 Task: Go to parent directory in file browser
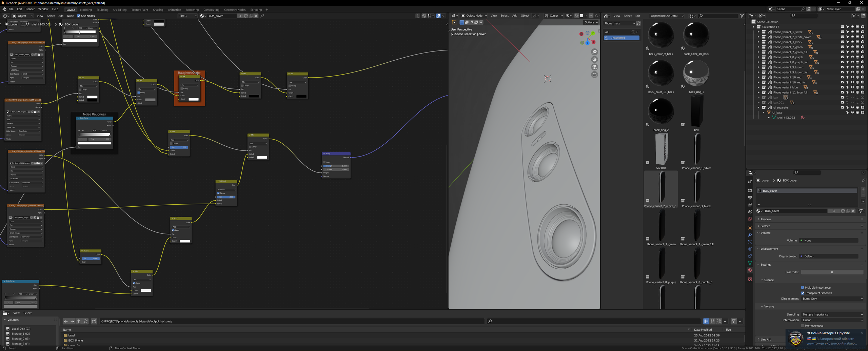pos(79,321)
